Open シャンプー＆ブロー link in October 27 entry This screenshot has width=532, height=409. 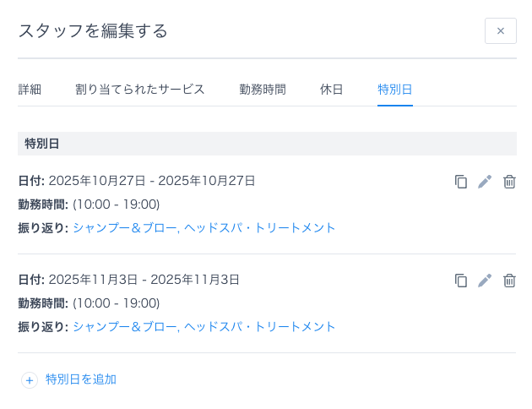click(125, 228)
